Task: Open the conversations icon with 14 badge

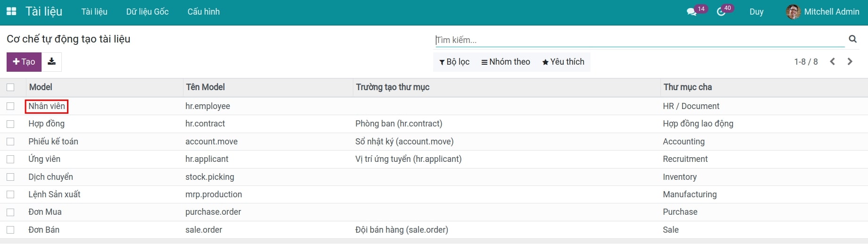Action: pyautogui.click(x=692, y=12)
